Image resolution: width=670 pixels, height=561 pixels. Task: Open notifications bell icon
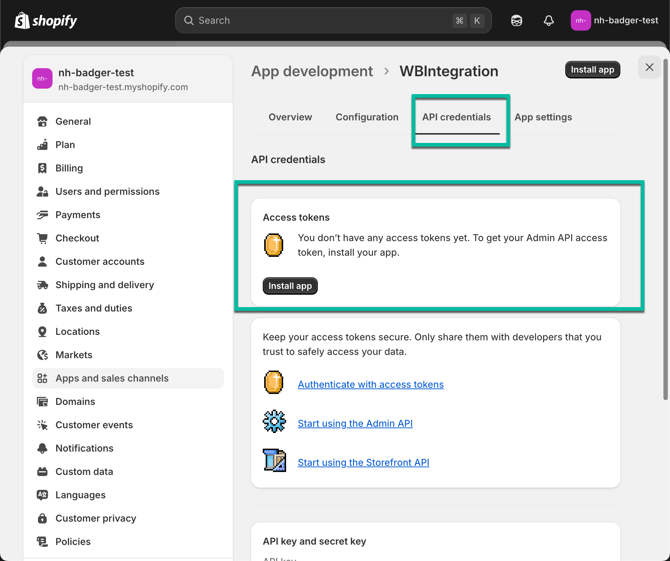[549, 21]
